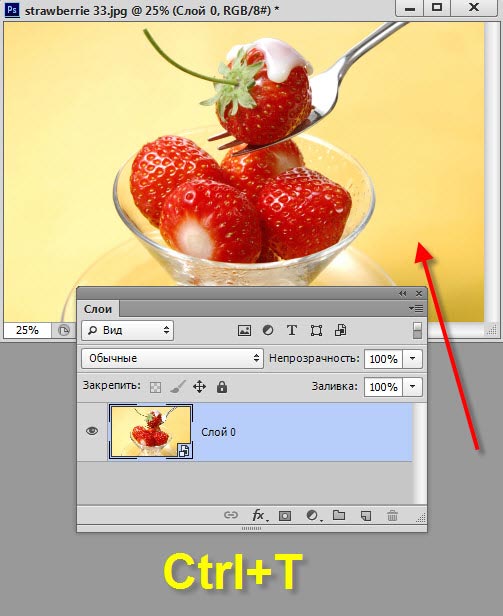
Task: Click the shape layer filter icon
Action: 316,330
